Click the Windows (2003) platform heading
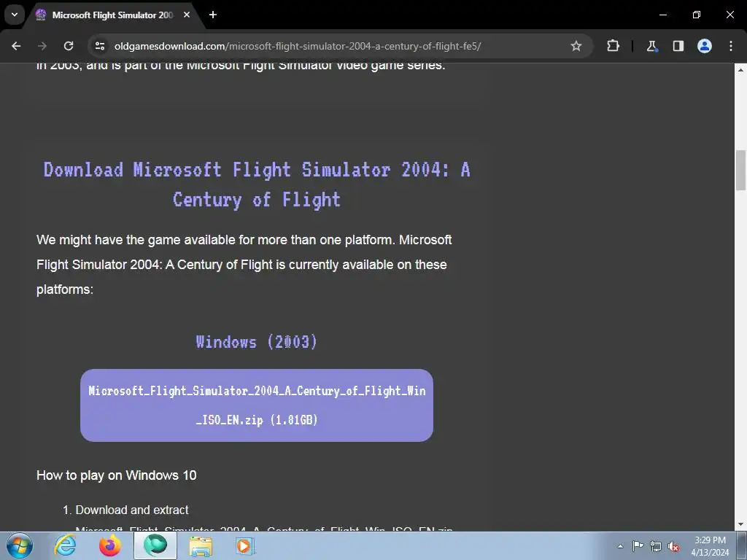Viewport: 747px width, 560px height. click(256, 342)
